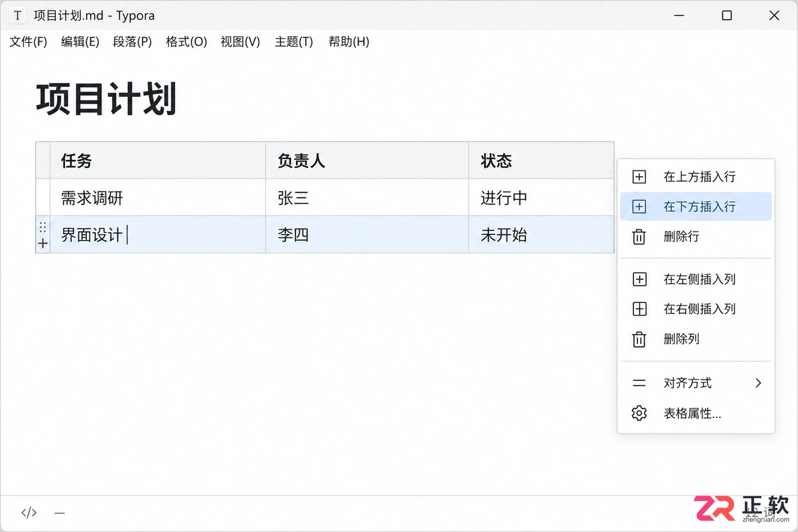
Task: Choose 在下方插入行 from context menu
Action: pos(696,207)
